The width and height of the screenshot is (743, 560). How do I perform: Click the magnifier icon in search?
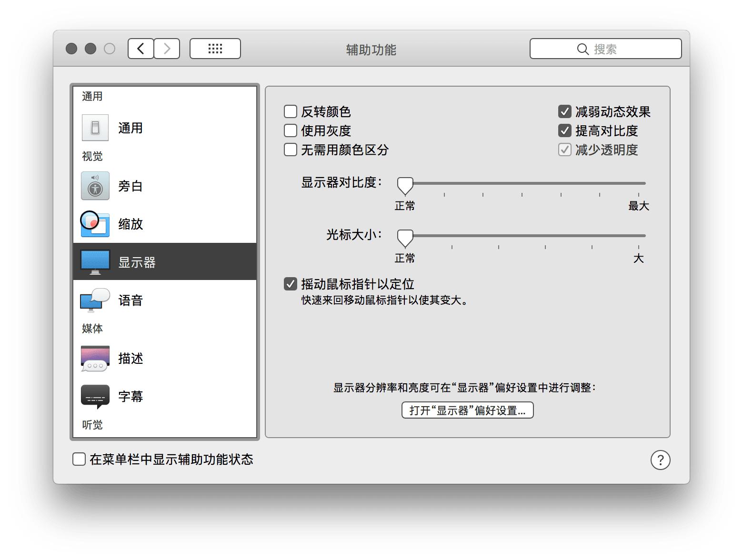pos(583,49)
